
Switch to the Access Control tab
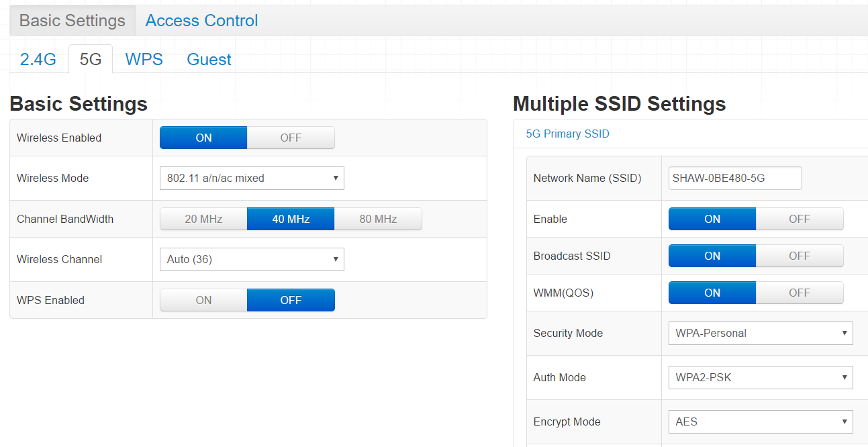201,21
